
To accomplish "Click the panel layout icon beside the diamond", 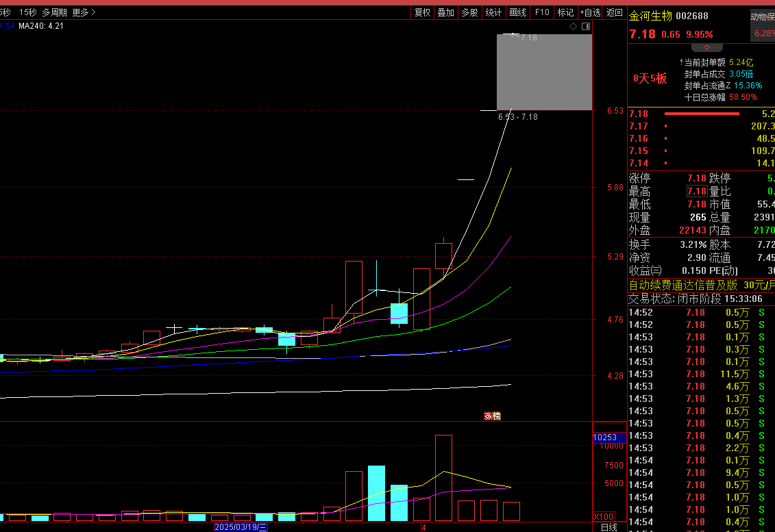I will point(585,26).
